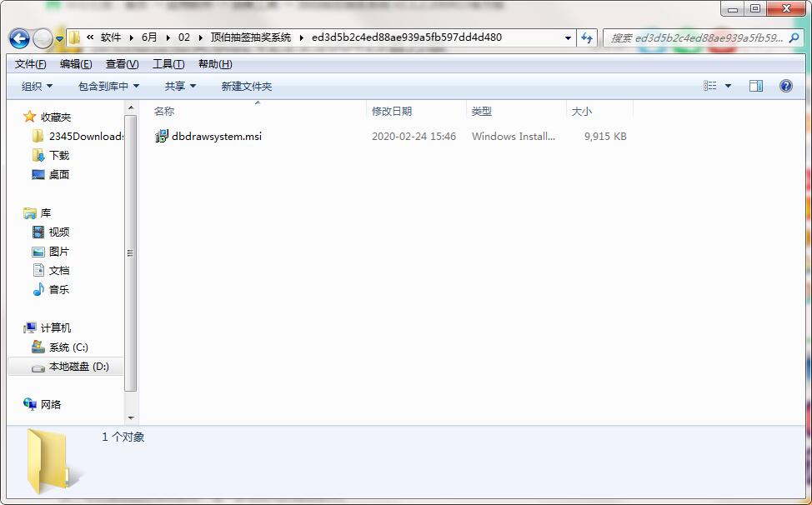The width and height of the screenshot is (812, 505).
Task: Open the address bar history dropdown
Action: [x=568, y=38]
